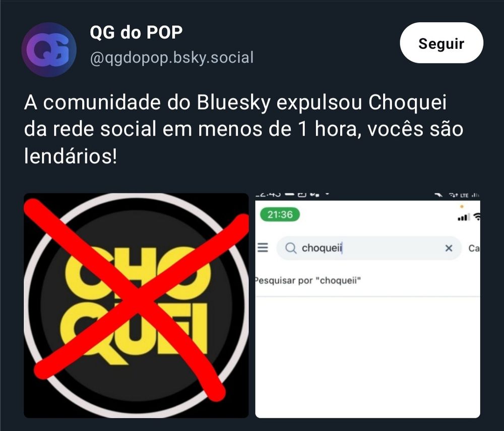
Task: Tap the hamburger menu icon beside search
Action: coord(263,248)
